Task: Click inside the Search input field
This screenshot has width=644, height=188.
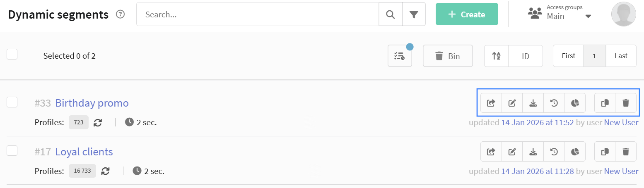Action: coord(257,14)
